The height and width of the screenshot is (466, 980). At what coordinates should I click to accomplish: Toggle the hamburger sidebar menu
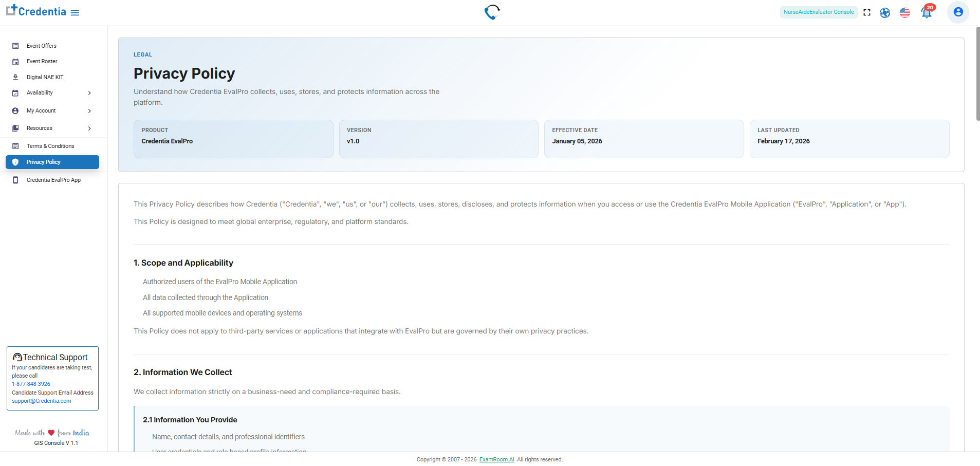point(75,13)
